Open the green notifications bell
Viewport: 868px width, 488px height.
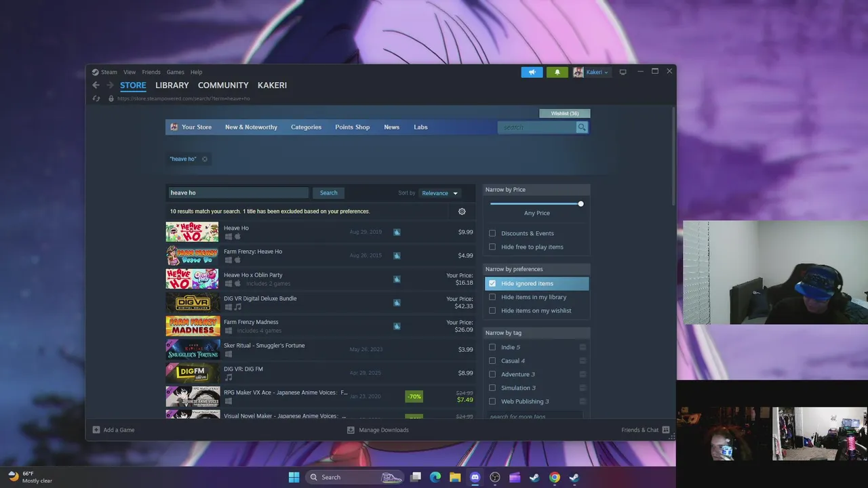tap(557, 72)
